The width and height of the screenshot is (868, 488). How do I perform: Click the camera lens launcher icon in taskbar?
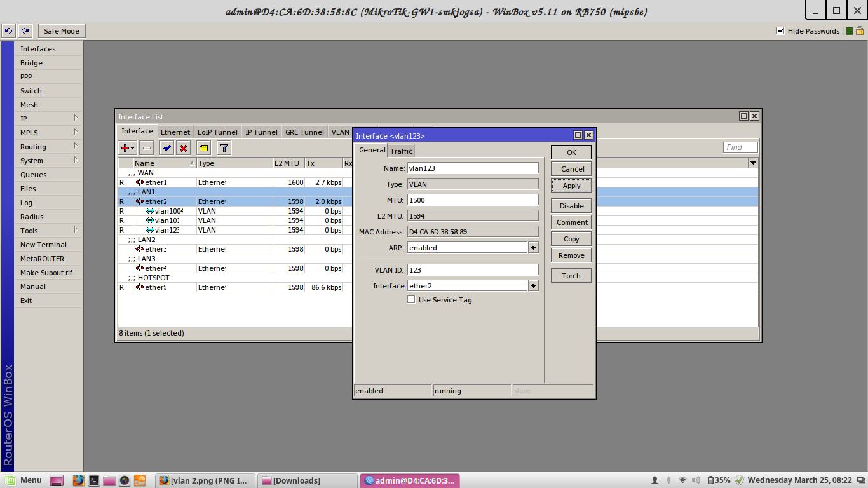[x=125, y=480]
